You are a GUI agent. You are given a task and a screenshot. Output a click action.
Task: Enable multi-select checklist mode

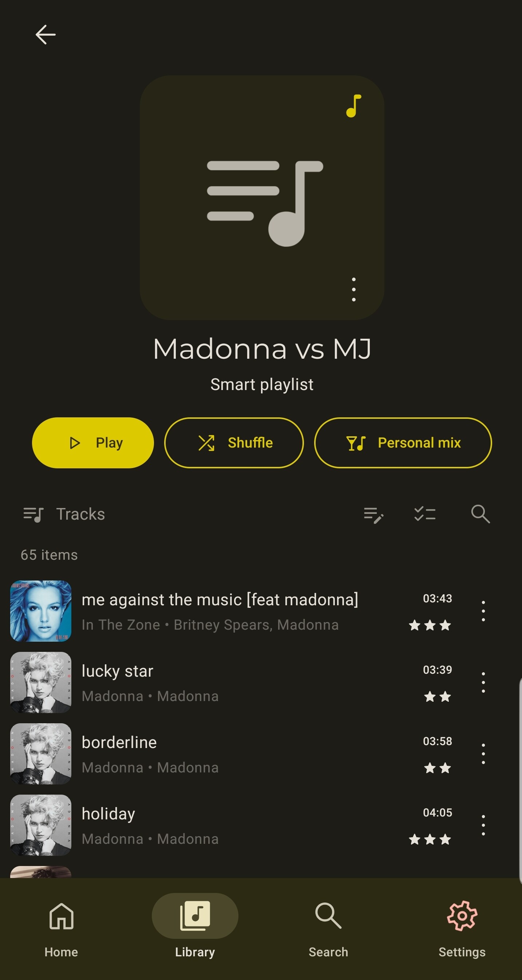coord(425,514)
